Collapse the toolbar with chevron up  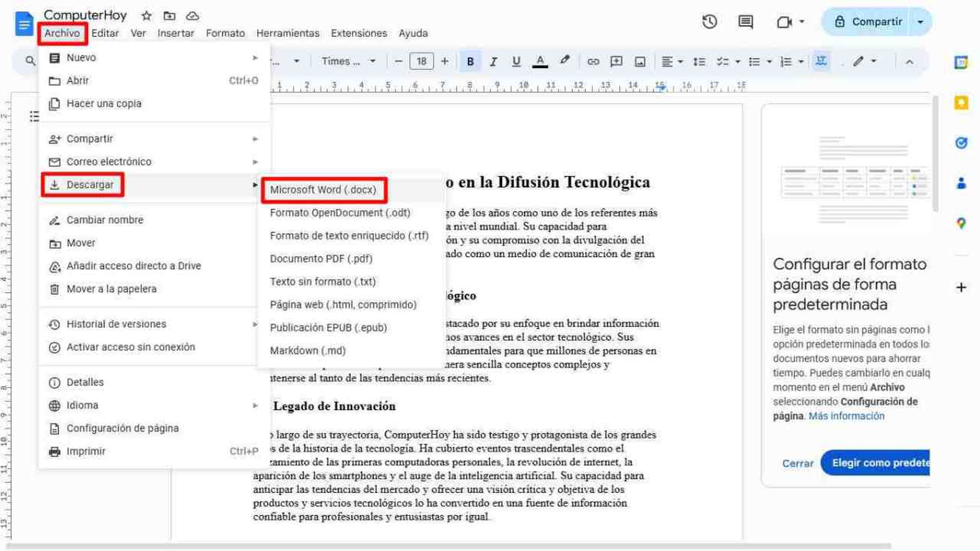[909, 61]
